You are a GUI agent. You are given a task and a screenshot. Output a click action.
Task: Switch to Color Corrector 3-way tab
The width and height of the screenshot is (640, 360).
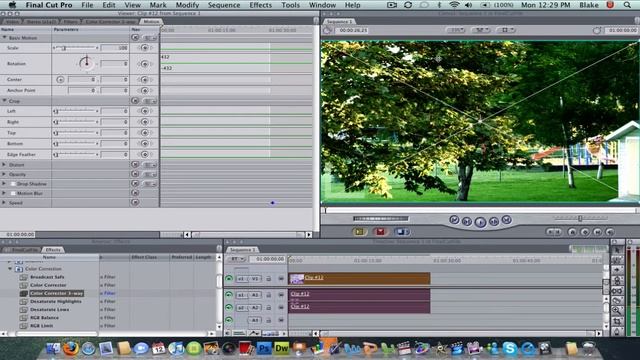110,21
